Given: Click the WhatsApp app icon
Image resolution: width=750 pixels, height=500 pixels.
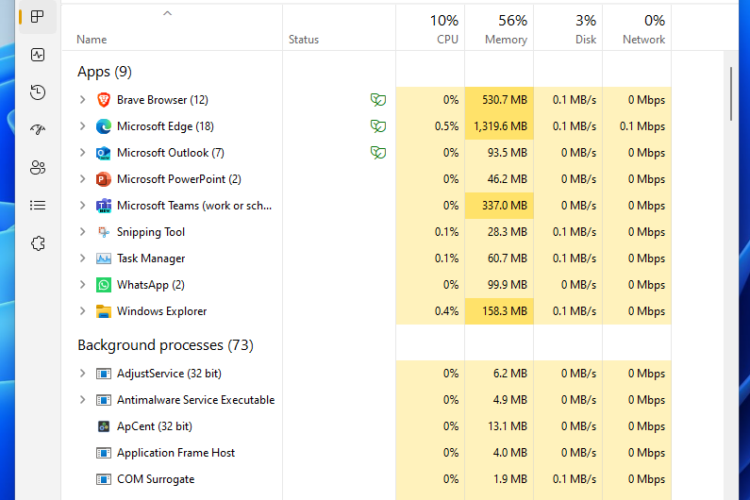Looking at the screenshot, I should click(x=103, y=285).
